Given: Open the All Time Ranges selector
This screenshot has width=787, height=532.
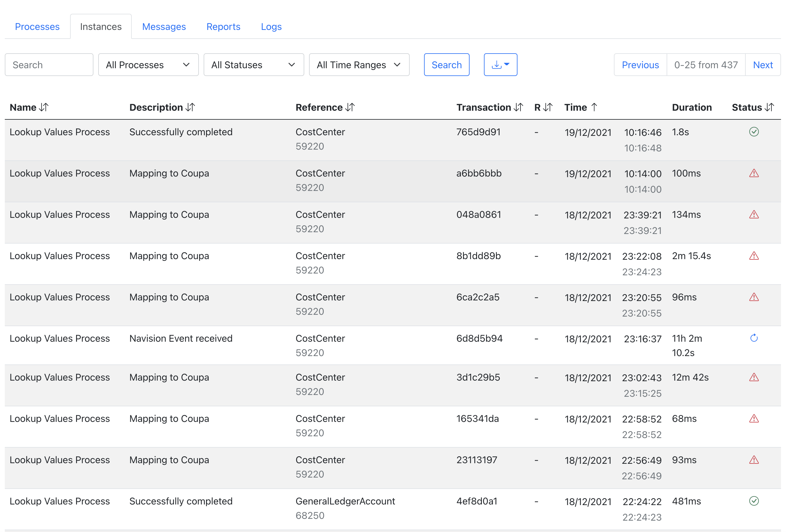Looking at the screenshot, I should [x=359, y=65].
